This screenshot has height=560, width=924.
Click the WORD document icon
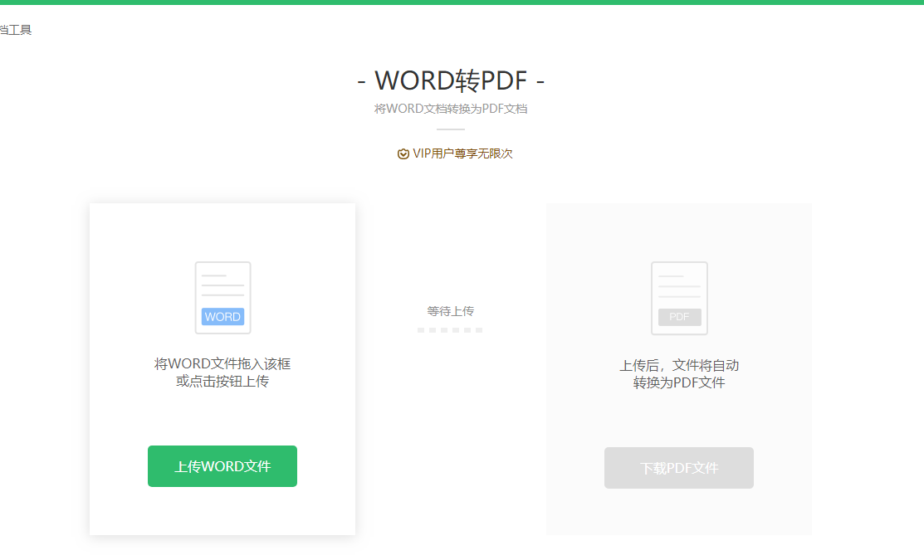coord(222,298)
